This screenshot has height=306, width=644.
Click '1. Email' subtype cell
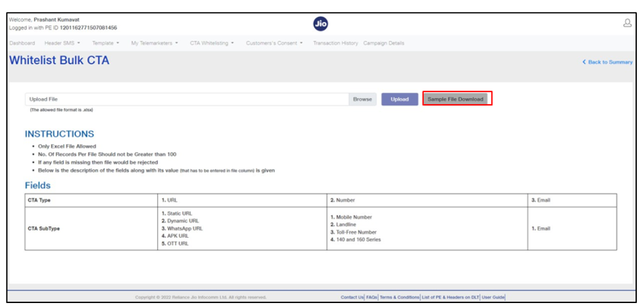click(572, 229)
